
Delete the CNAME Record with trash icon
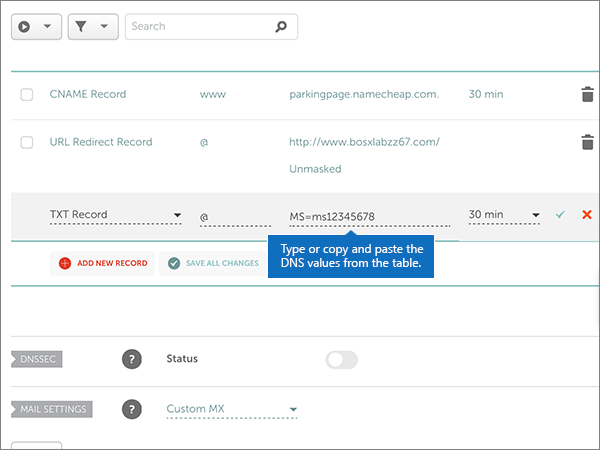click(587, 95)
